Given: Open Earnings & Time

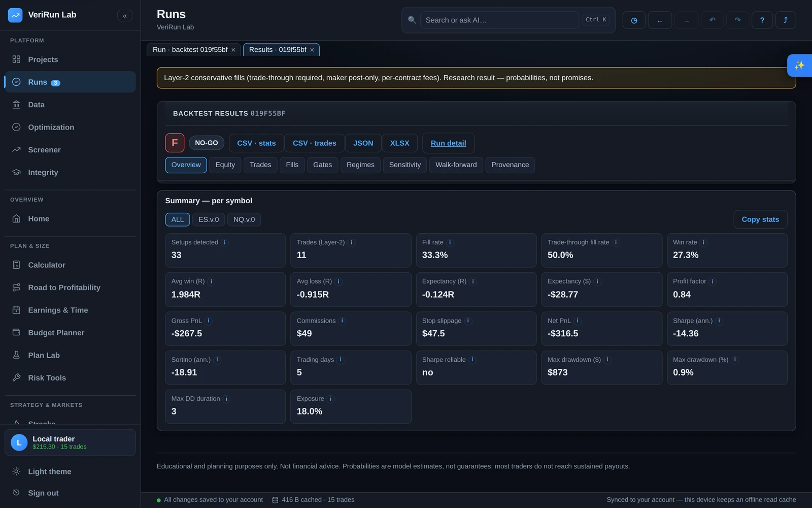Looking at the screenshot, I should pyautogui.click(x=70, y=310).
